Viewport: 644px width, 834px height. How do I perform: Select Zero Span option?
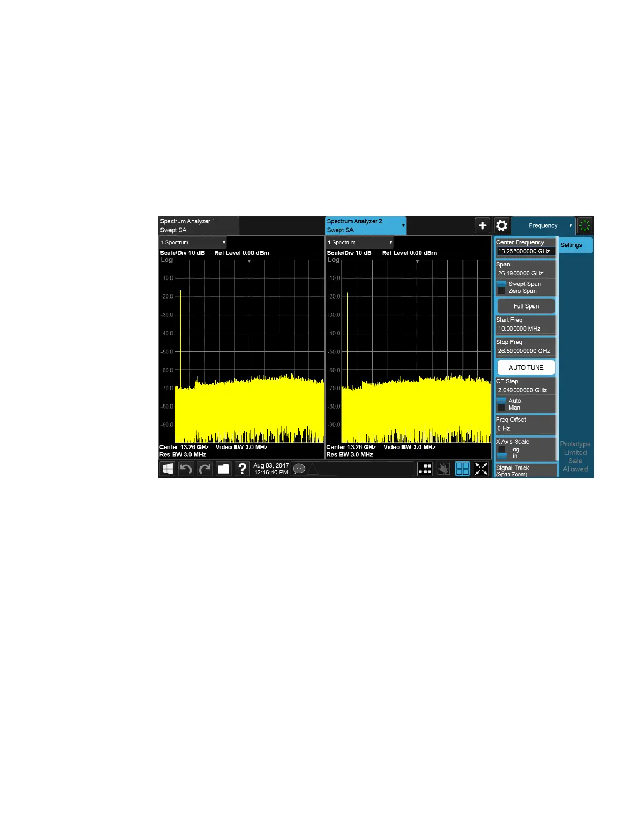pos(517,291)
